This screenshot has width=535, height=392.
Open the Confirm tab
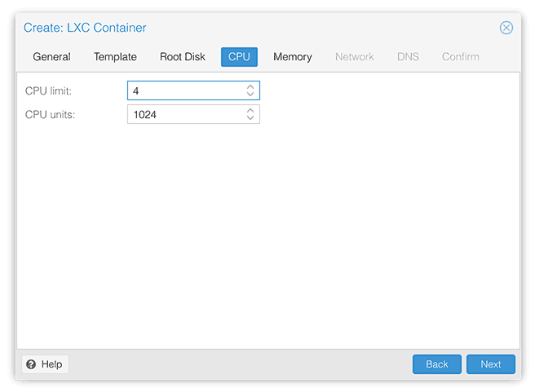pos(460,56)
